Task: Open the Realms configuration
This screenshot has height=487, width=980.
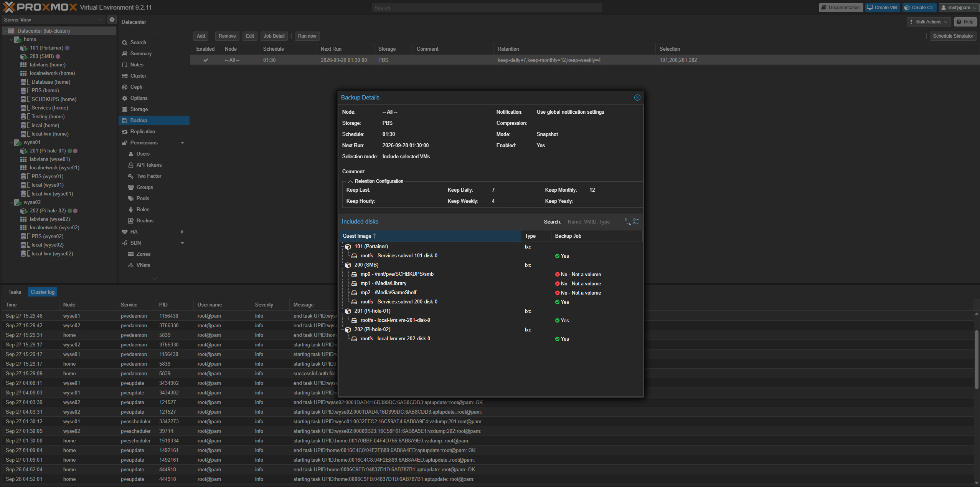Action: [145, 220]
